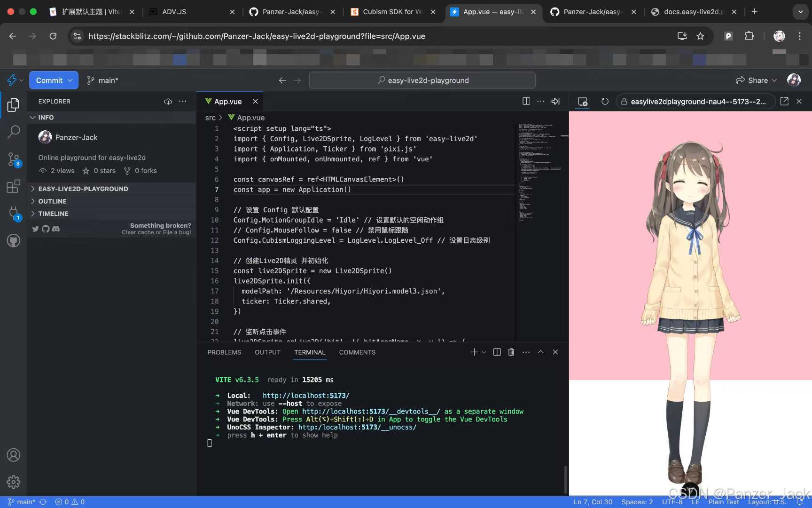Open the Source Control view

coord(13,159)
